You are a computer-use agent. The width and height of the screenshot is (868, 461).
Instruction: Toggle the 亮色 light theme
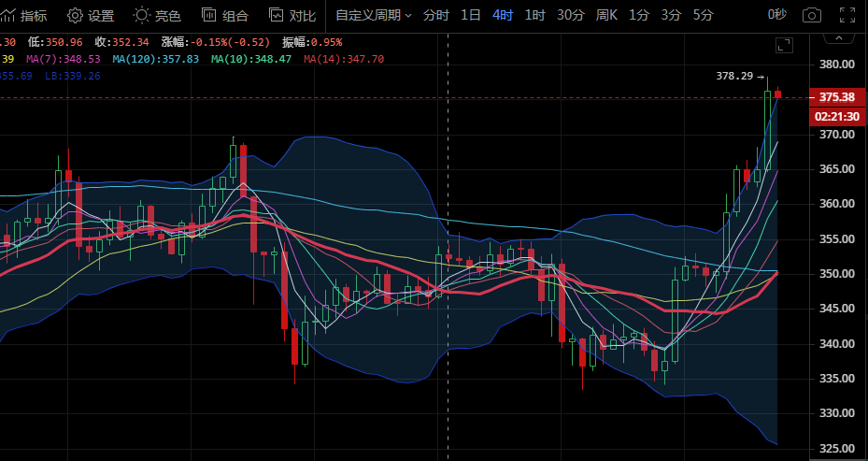[157, 15]
